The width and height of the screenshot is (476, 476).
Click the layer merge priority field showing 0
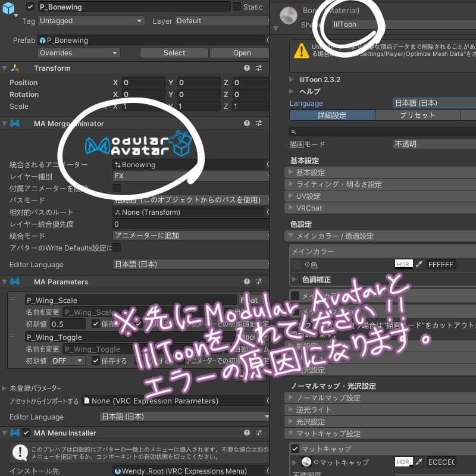[190, 224]
